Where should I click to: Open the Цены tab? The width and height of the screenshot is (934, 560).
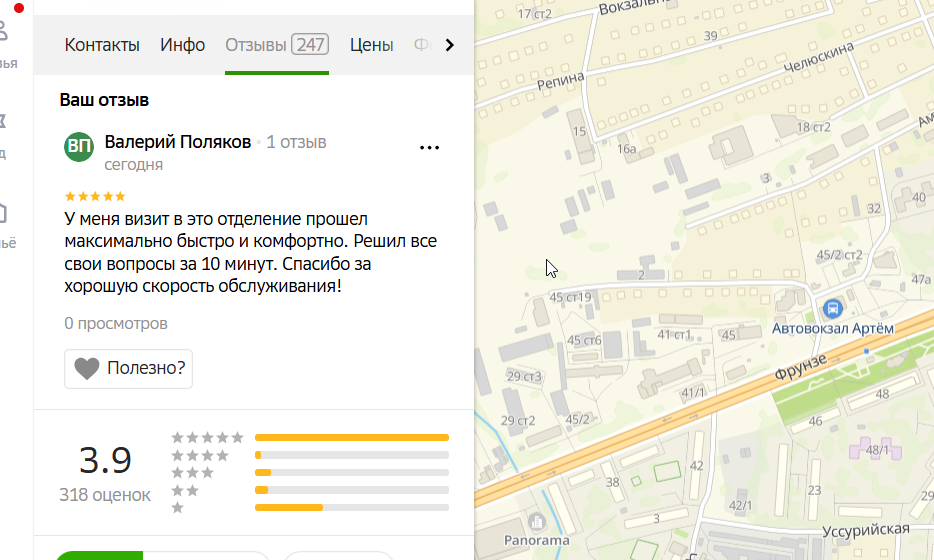tap(372, 45)
